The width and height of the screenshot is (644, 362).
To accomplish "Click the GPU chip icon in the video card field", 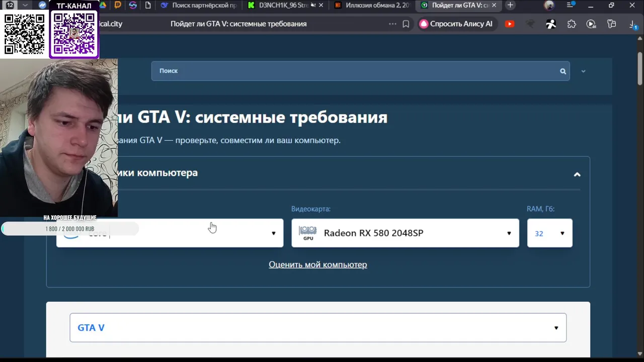I will point(308,233).
